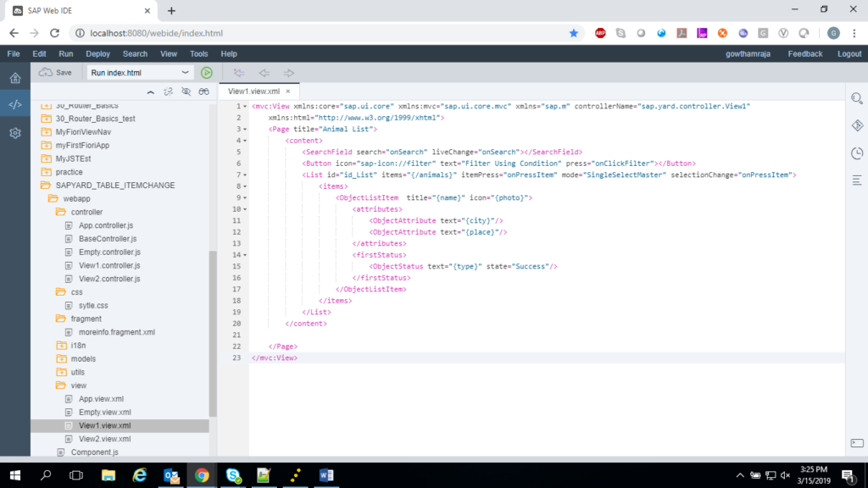Viewport: 868px width, 488px height.
Task: Fold the content tag on line 4
Action: click(x=245, y=141)
